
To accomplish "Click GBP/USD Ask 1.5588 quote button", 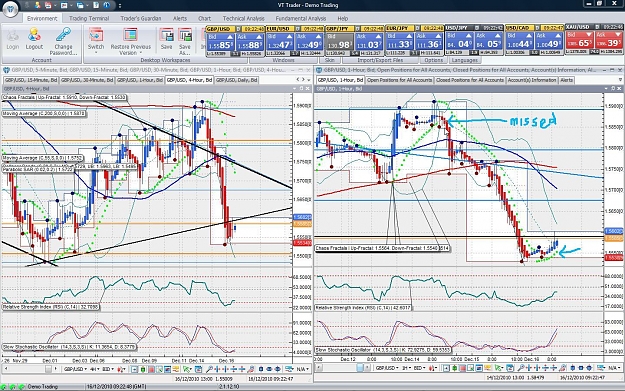I will pyautogui.click(x=250, y=42).
